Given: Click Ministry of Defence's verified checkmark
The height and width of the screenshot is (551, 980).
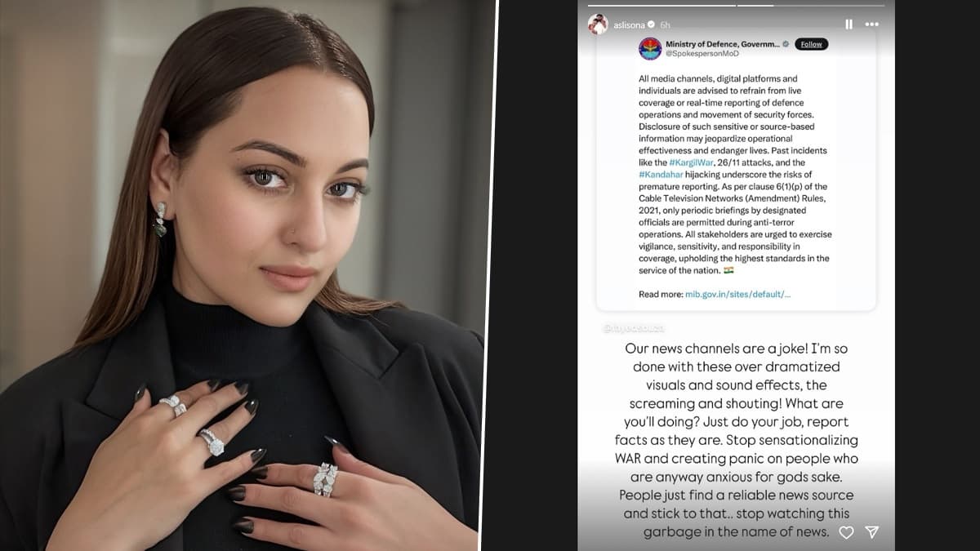Looking at the screenshot, I should click(x=786, y=44).
